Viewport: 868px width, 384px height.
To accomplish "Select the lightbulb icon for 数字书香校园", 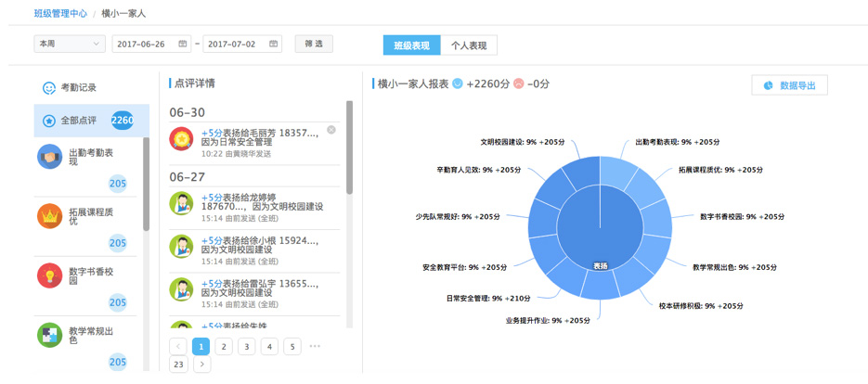I will (x=49, y=275).
